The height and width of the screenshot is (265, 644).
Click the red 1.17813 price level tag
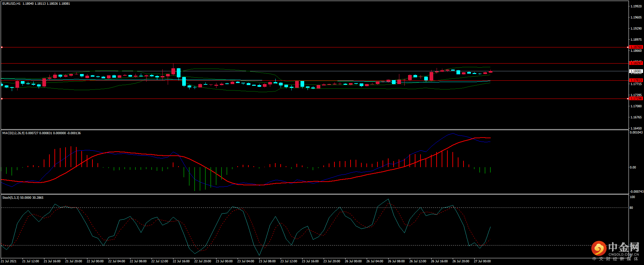(x=636, y=80)
